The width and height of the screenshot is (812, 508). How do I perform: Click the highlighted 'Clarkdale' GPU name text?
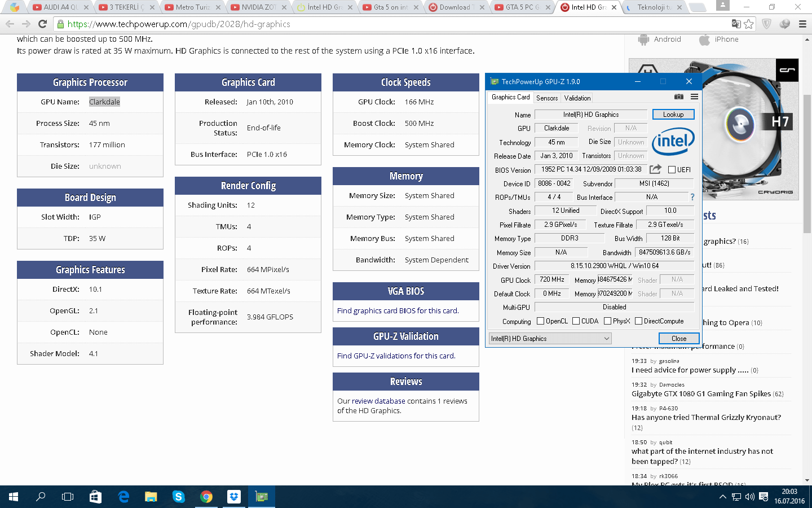pos(104,102)
